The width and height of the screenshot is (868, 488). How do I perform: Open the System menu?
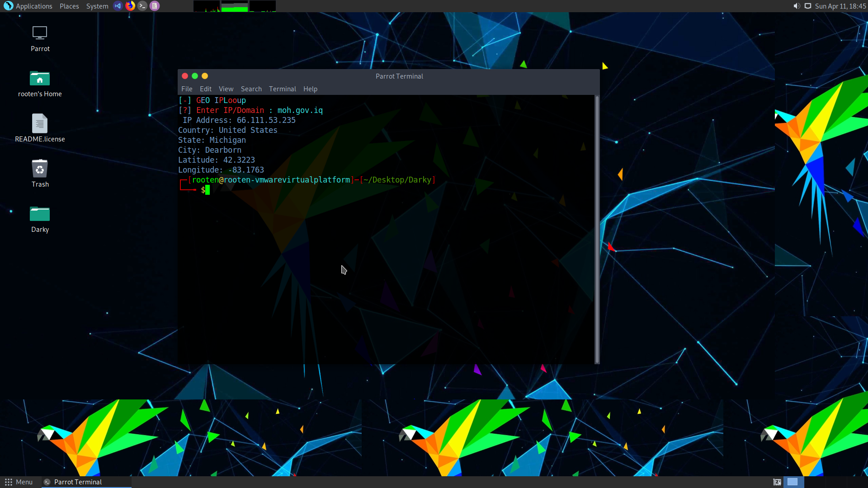click(97, 6)
